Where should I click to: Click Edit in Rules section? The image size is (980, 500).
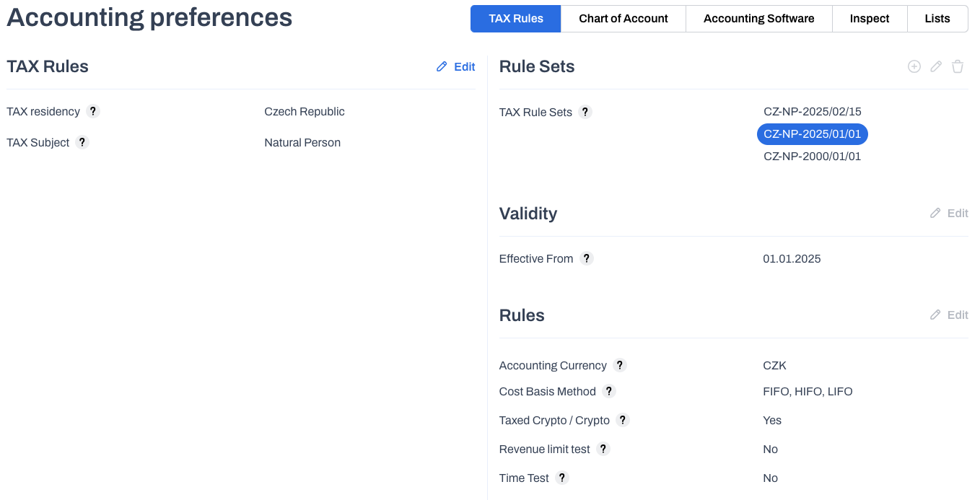[949, 315]
